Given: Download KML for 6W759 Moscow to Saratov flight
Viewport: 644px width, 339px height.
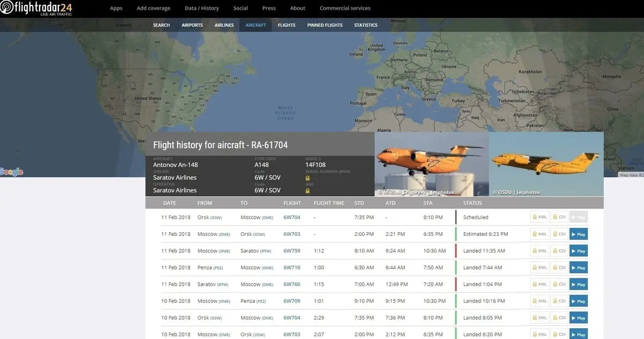Looking at the screenshot, I should point(540,250).
